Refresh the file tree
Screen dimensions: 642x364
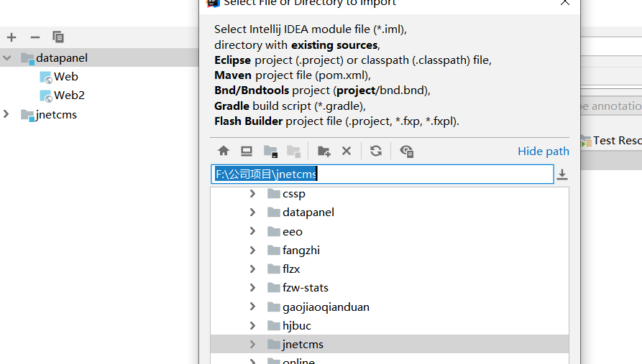pos(376,151)
